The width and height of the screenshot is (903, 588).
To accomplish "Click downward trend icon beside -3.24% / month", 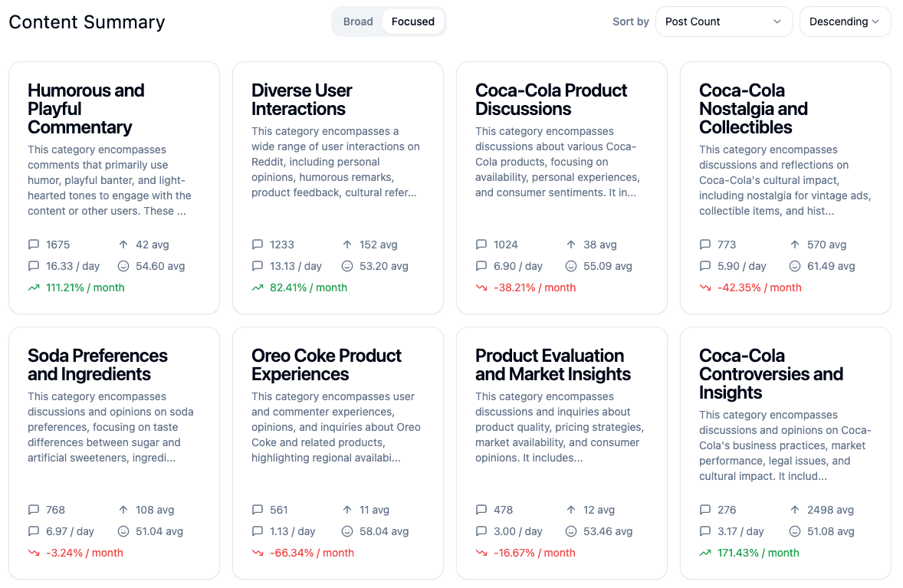I will pyautogui.click(x=34, y=553).
